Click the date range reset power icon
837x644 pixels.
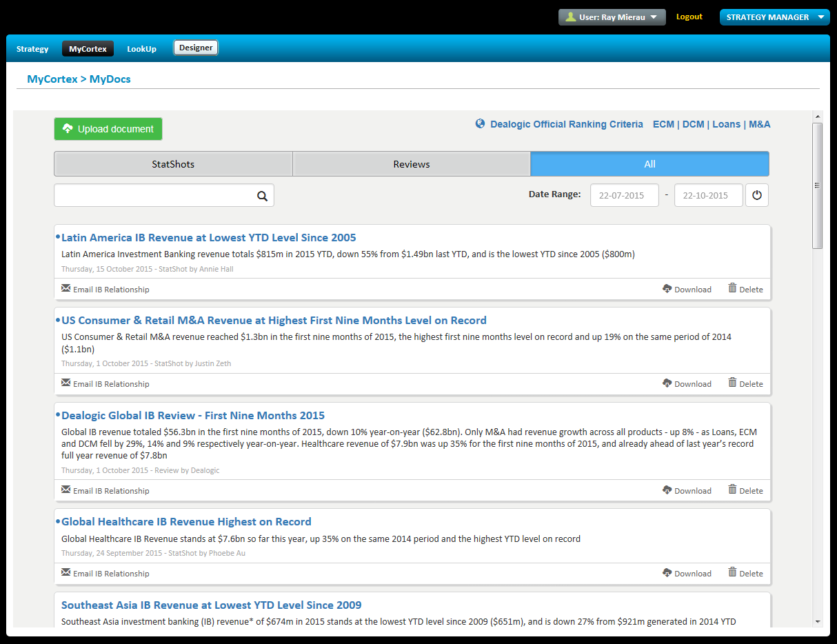(757, 195)
